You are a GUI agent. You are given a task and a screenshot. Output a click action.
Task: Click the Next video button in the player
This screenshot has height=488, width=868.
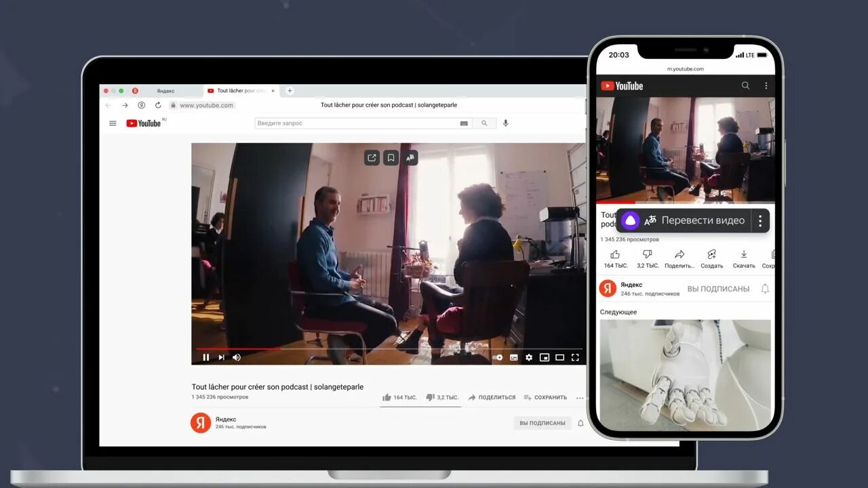tap(221, 357)
